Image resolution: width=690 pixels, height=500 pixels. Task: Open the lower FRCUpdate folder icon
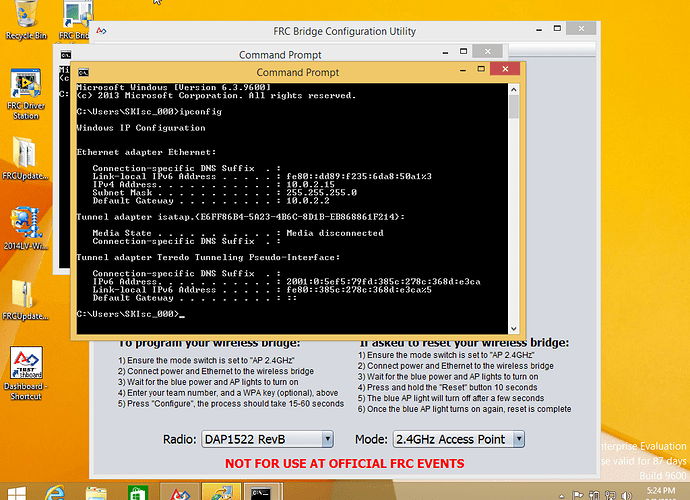point(25,299)
